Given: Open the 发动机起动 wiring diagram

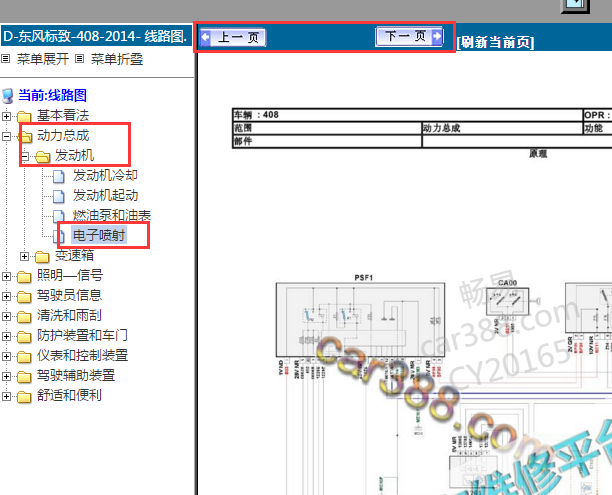Looking at the screenshot, I should [105, 195].
